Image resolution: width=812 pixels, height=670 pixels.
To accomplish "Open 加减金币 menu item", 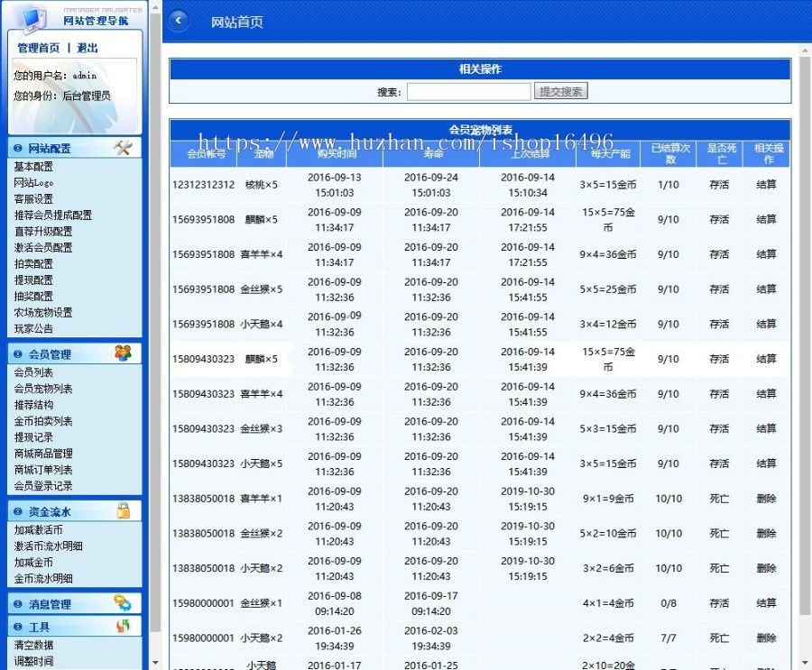I will [33, 563].
